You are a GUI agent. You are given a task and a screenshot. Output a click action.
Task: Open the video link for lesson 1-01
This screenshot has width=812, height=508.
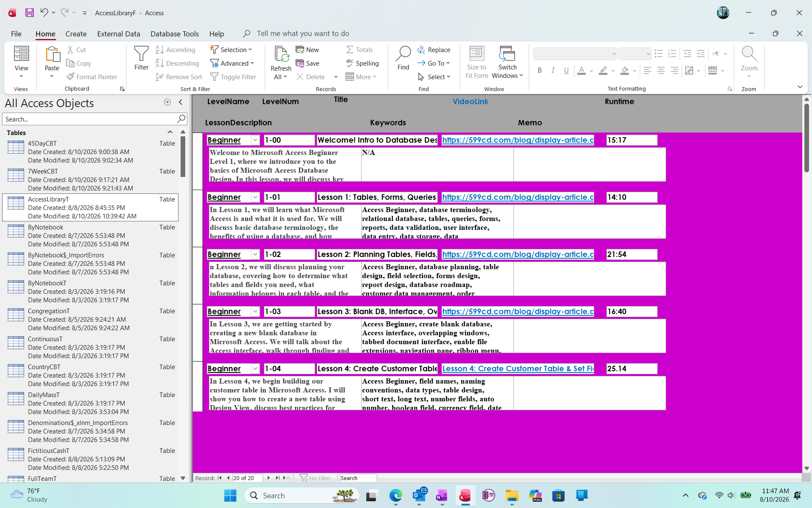click(x=518, y=197)
